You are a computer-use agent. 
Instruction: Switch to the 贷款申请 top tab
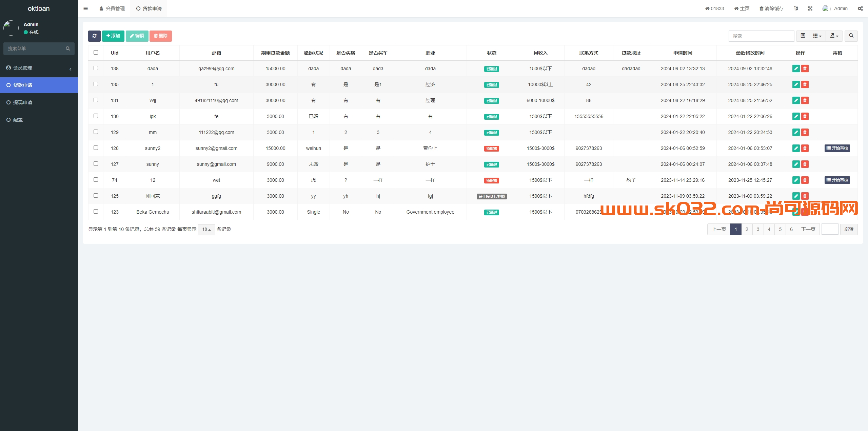tap(149, 8)
